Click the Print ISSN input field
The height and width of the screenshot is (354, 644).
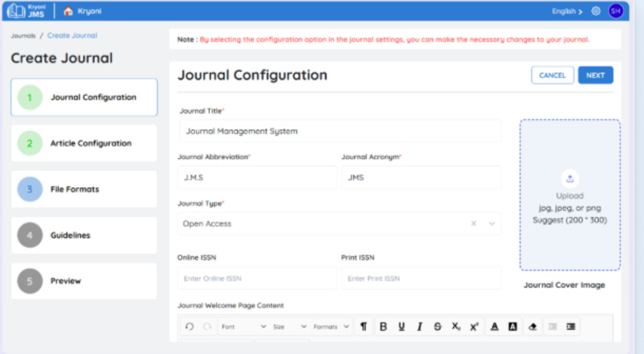tap(421, 278)
